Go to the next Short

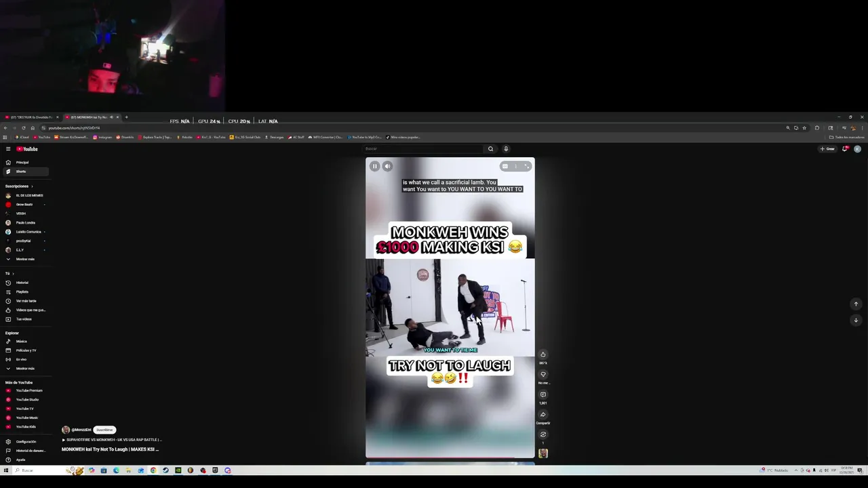(856, 321)
